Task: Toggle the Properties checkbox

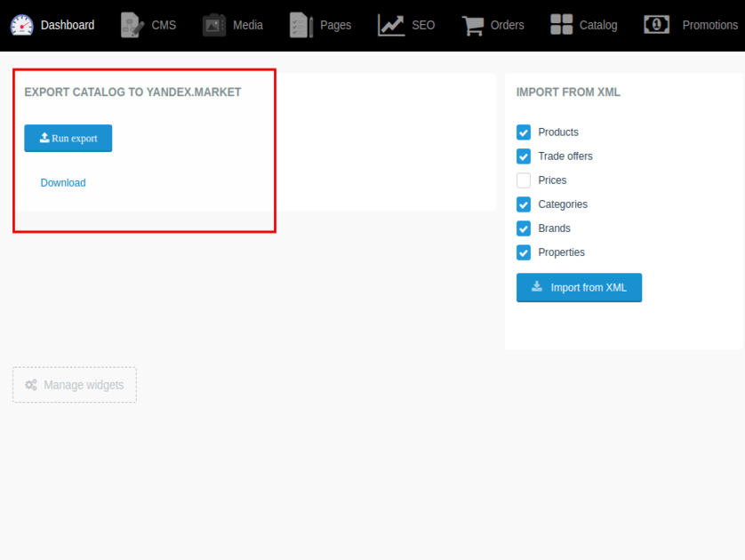Action: point(524,252)
